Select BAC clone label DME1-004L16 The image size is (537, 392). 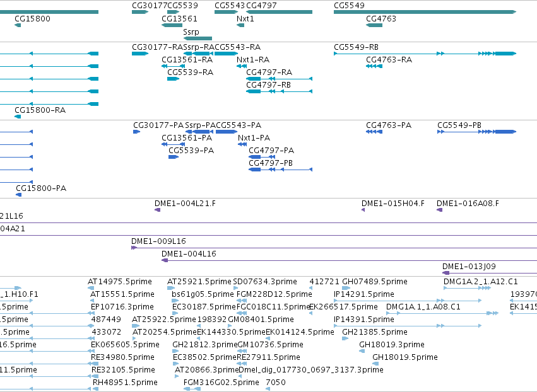click(x=189, y=254)
